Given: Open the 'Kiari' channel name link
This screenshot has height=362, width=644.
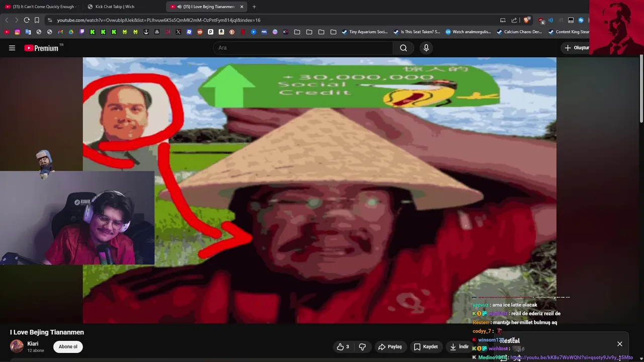Looking at the screenshot, I should coord(33,343).
